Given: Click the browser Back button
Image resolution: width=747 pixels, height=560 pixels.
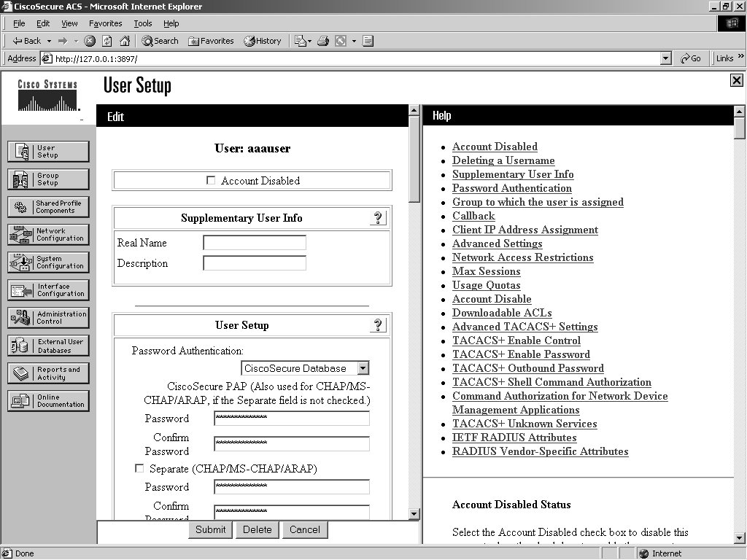Looking at the screenshot, I should [27, 41].
